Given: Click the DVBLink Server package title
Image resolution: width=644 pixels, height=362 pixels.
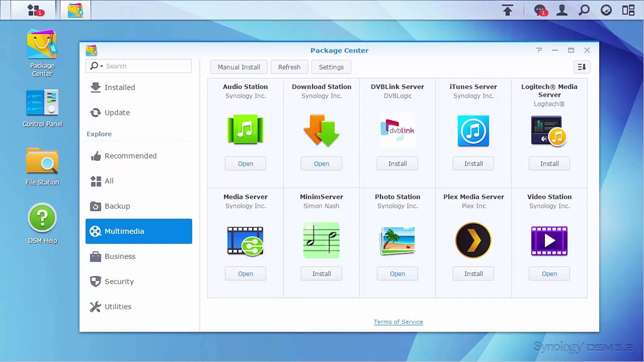Looking at the screenshot, I should tap(397, 86).
